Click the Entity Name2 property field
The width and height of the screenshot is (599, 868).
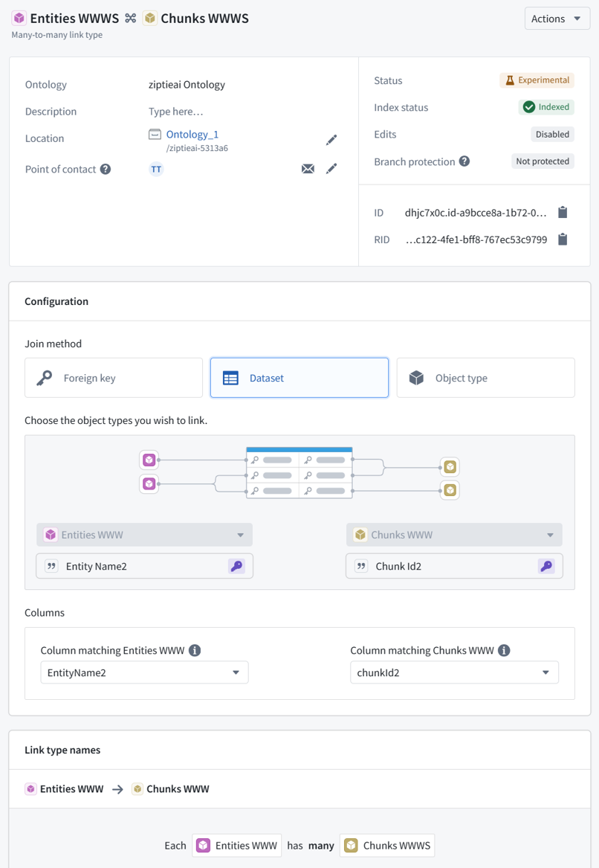pos(144,566)
